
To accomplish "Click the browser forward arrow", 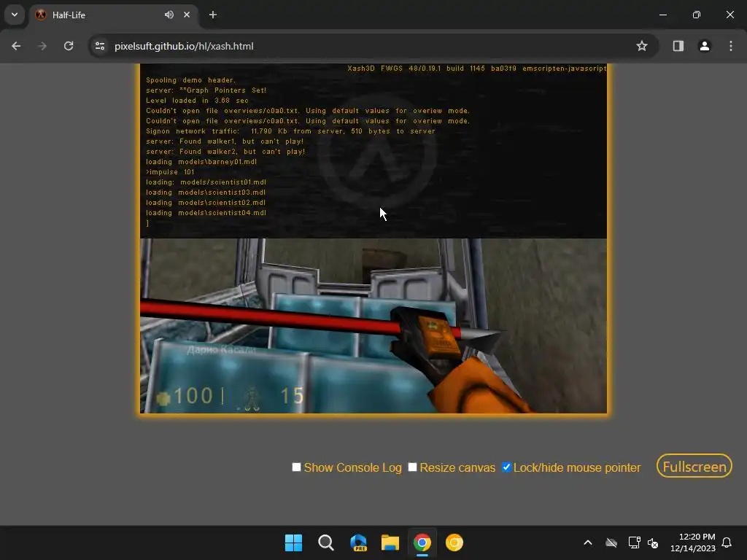I will (42, 46).
